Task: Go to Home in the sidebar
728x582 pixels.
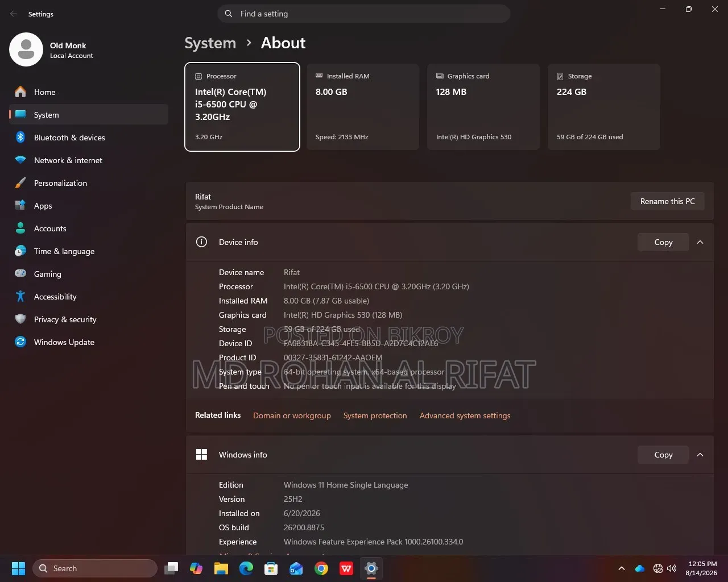Action: point(89,92)
